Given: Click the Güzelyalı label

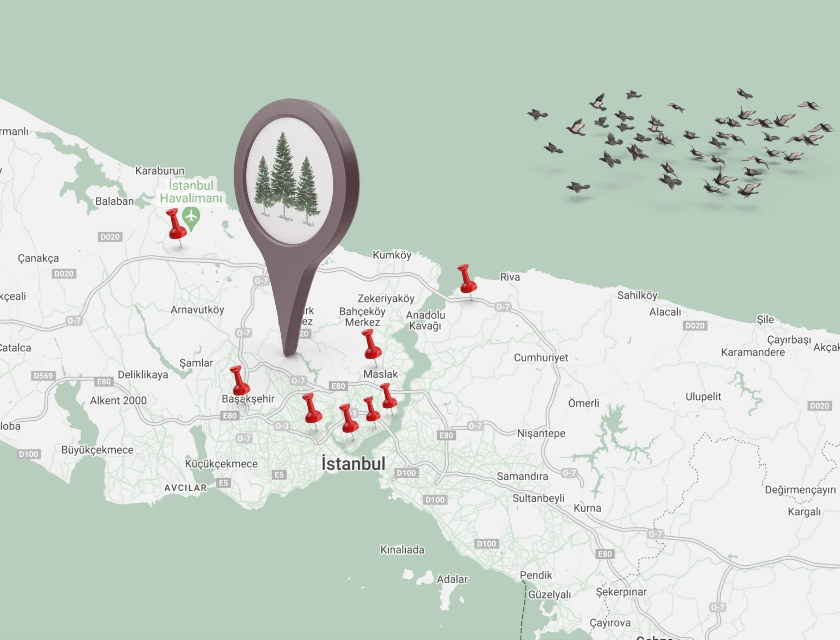Looking at the screenshot, I should (549, 594).
